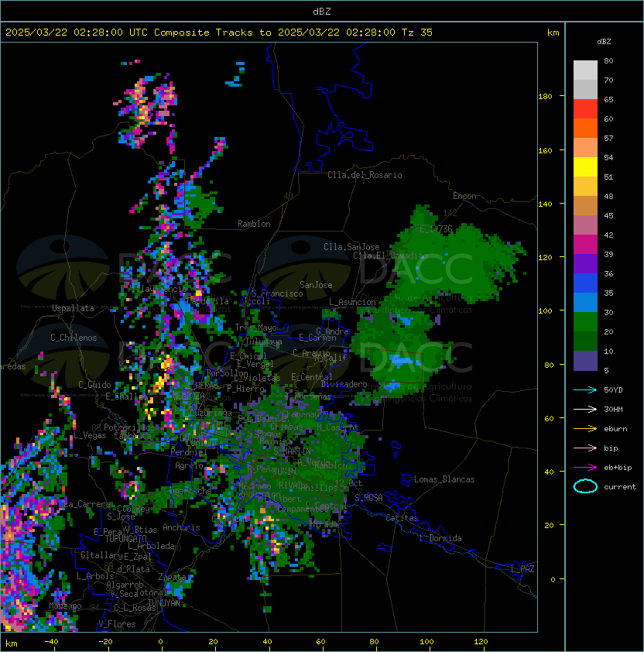Click the yellow eburn arrow icon
Image resolution: width=644 pixels, height=652 pixels.
585,429
